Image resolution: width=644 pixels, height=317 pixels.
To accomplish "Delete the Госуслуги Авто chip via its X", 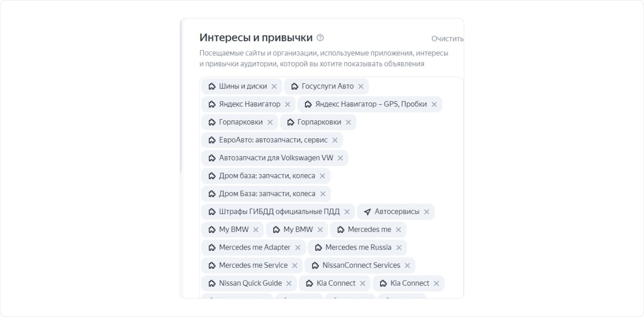I will click(x=360, y=87).
